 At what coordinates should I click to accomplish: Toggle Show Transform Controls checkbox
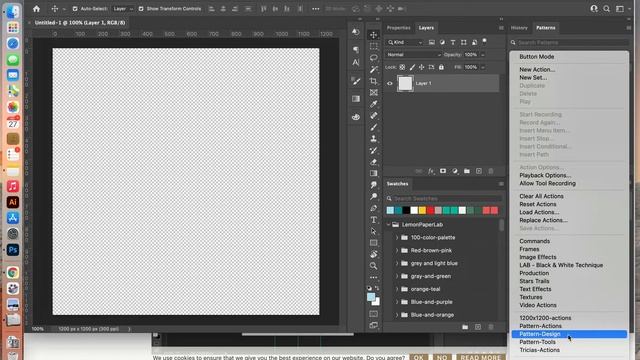coord(141,9)
